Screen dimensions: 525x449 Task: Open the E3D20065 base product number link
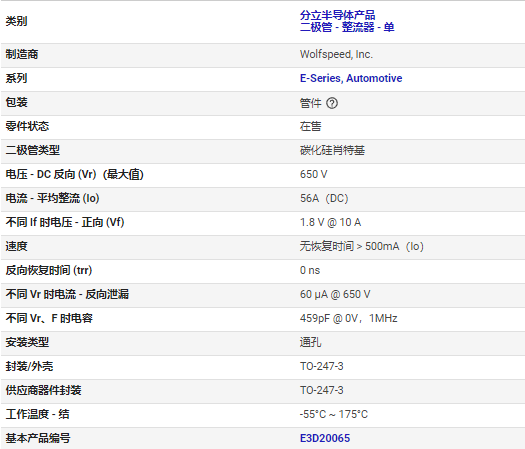325,438
